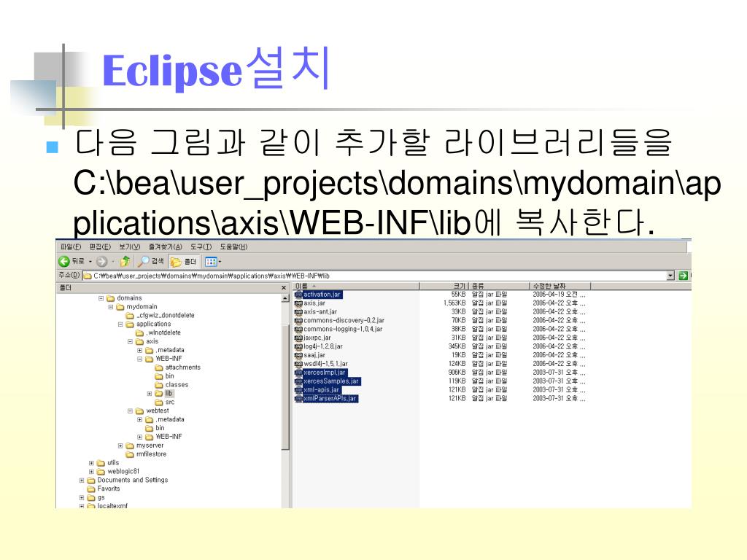Open the 도구(T) menu
This screenshot has width=747, height=560.
click(x=201, y=246)
